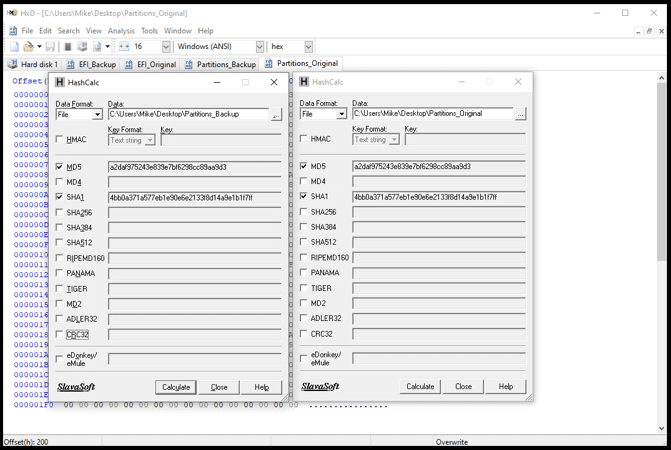The height and width of the screenshot is (450, 671).
Task: Click the Open disk icon in toolbar
Action: coord(82,47)
